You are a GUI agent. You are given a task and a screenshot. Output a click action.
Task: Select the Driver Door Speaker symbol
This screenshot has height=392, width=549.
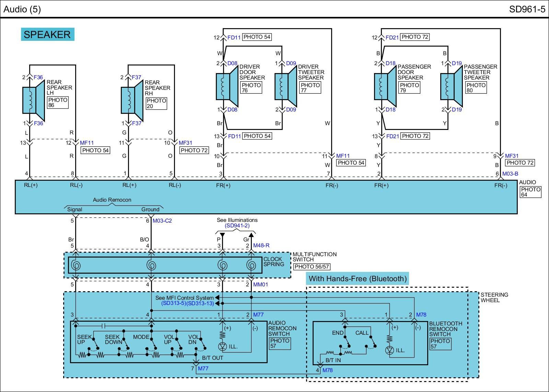(x=226, y=86)
